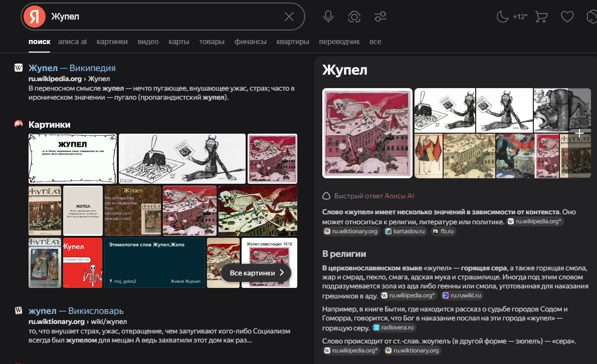
Task: Switch to the алиса ai tab
Action: pyautogui.click(x=72, y=42)
